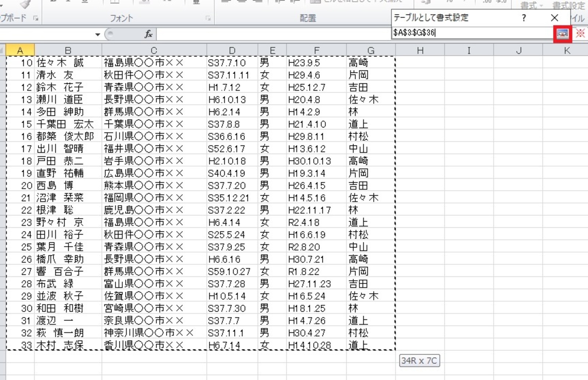Click the cell 和田 和樹

[68, 308]
